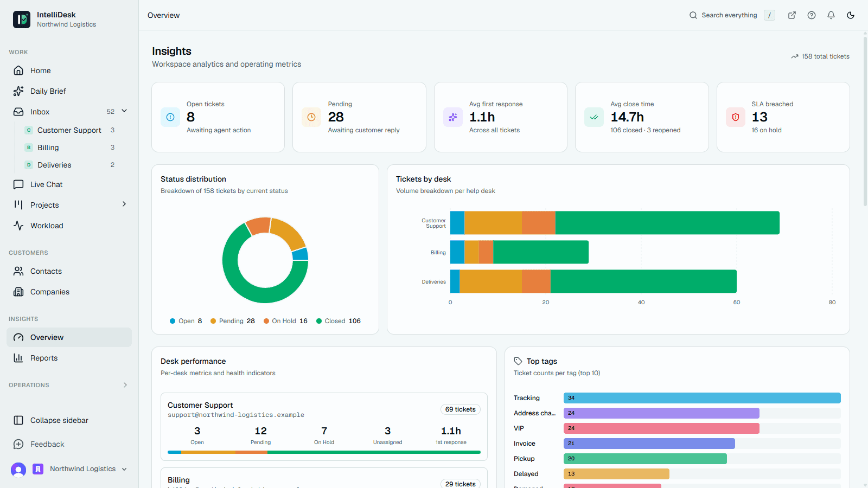Click the Overview gauge icon
Image resolution: width=868 pixels, height=488 pixels.
[18, 337]
